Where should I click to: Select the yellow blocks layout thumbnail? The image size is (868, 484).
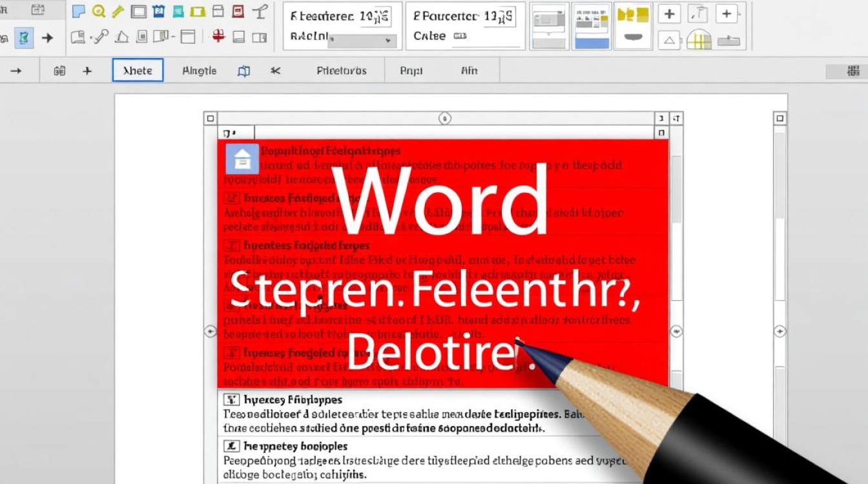coord(633,26)
